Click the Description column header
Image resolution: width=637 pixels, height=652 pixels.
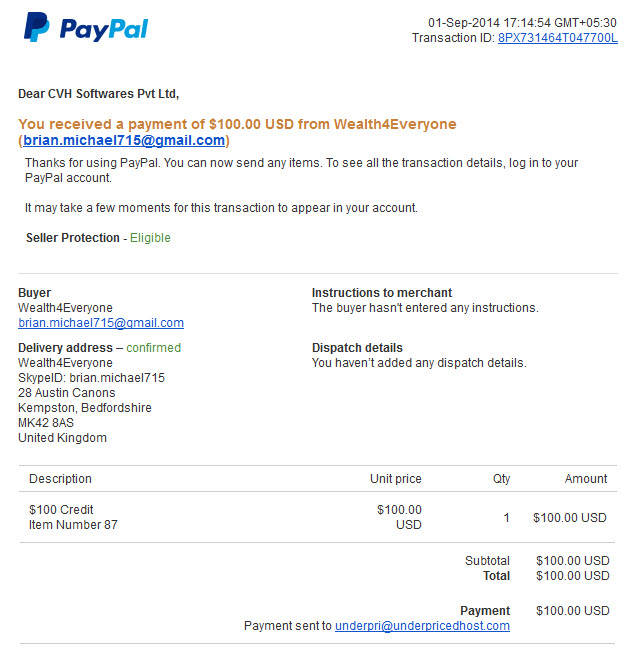pyautogui.click(x=60, y=479)
